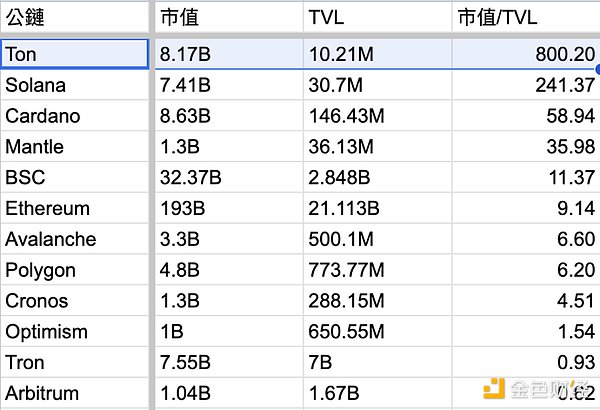Select Optimism's TVL cell 650.55M

(376, 332)
